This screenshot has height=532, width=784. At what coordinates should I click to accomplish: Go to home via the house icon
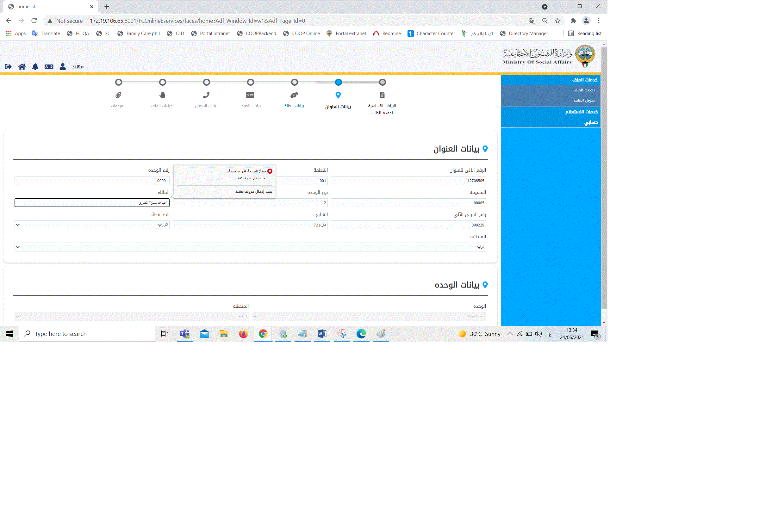tap(22, 66)
